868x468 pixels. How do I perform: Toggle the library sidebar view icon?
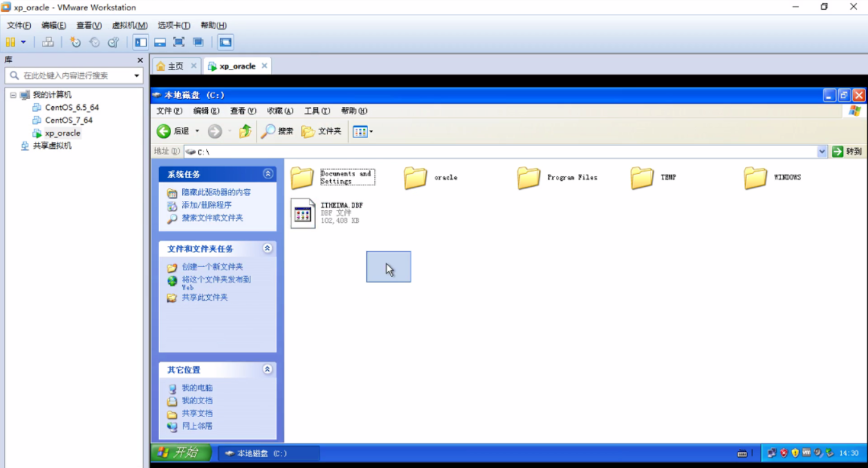click(x=141, y=42)
